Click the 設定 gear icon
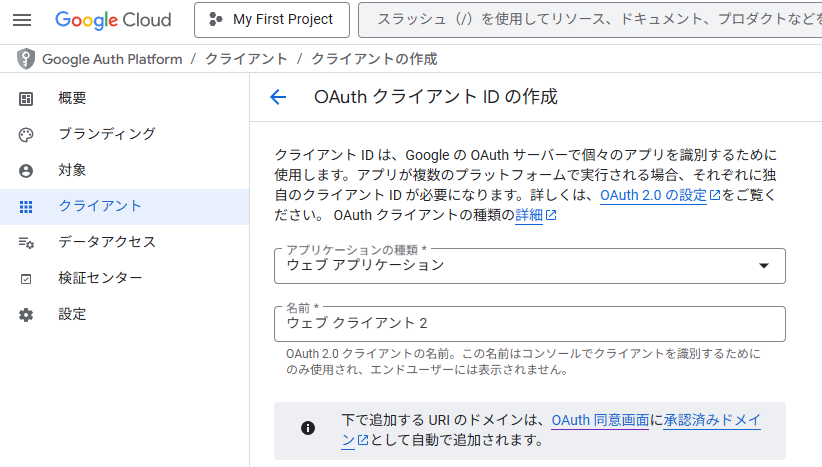 tap(26, 315)
